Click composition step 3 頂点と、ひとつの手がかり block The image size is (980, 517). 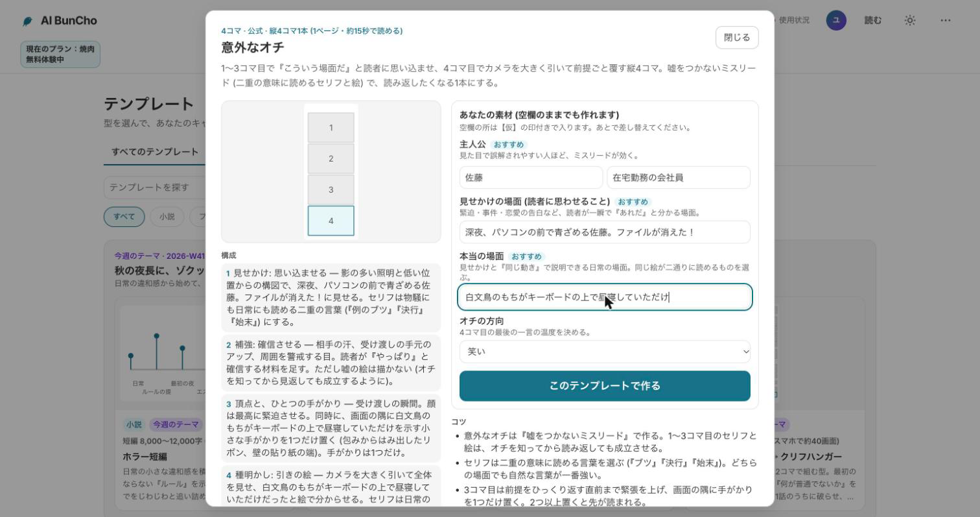tap(331, 428)
